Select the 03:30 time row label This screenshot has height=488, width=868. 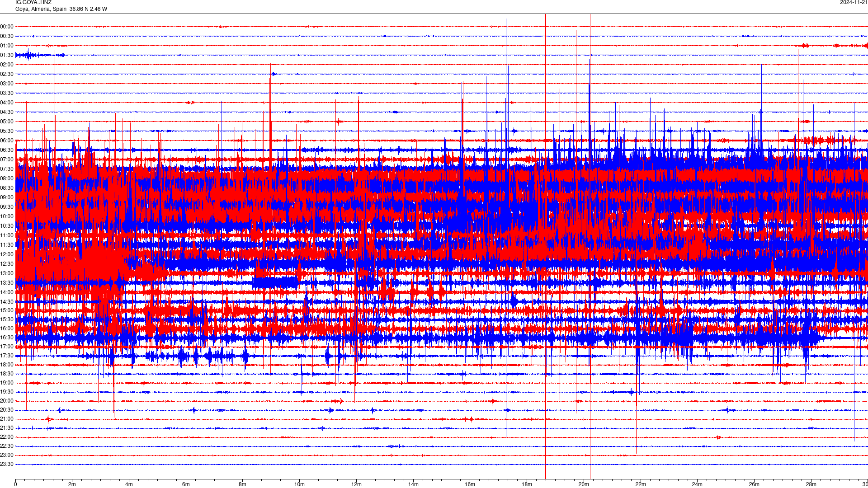(7, 93)
